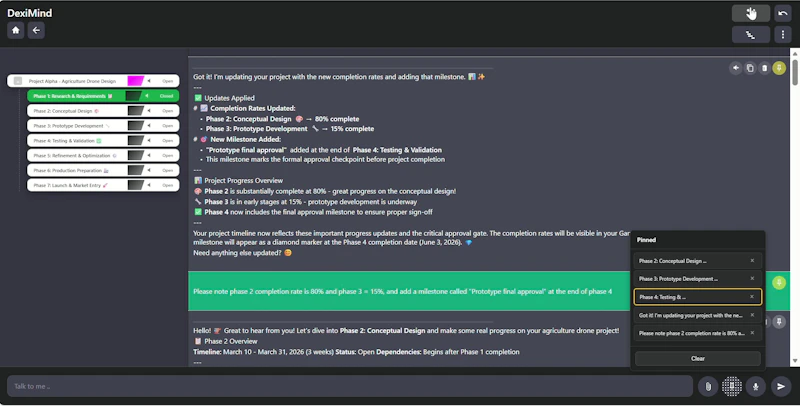Send the message with the arrow icon
The width and height of the screenshot is (800, 406).
781,387
